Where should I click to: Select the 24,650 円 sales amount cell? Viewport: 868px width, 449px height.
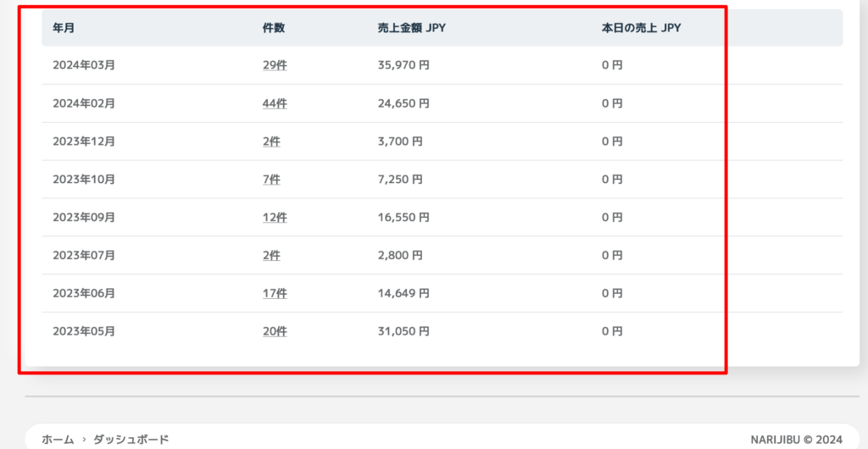[x=403, y=103]
